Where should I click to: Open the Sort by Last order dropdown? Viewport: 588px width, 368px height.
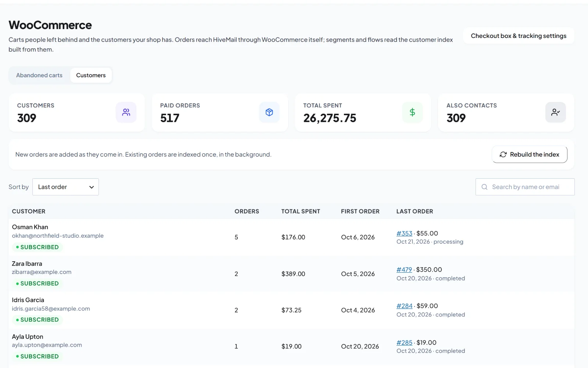[x=65, y=187]
